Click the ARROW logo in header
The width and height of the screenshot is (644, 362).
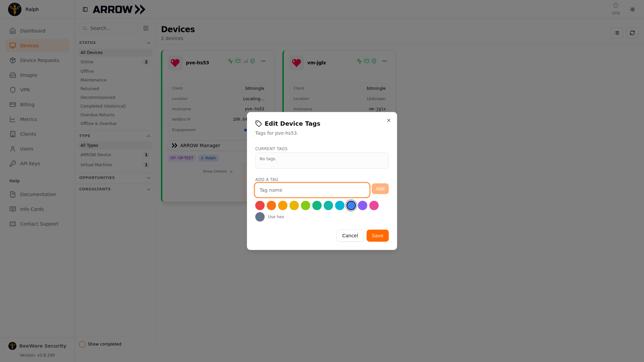pos(119,9)
